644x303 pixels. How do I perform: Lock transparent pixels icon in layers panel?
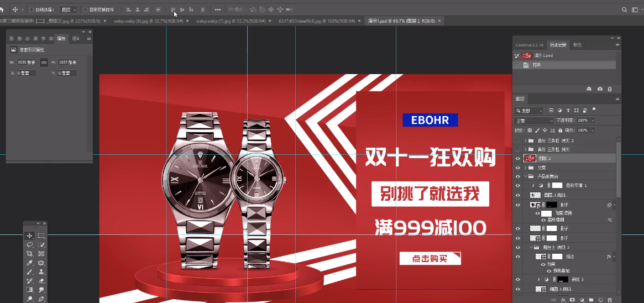pos(530,130)
